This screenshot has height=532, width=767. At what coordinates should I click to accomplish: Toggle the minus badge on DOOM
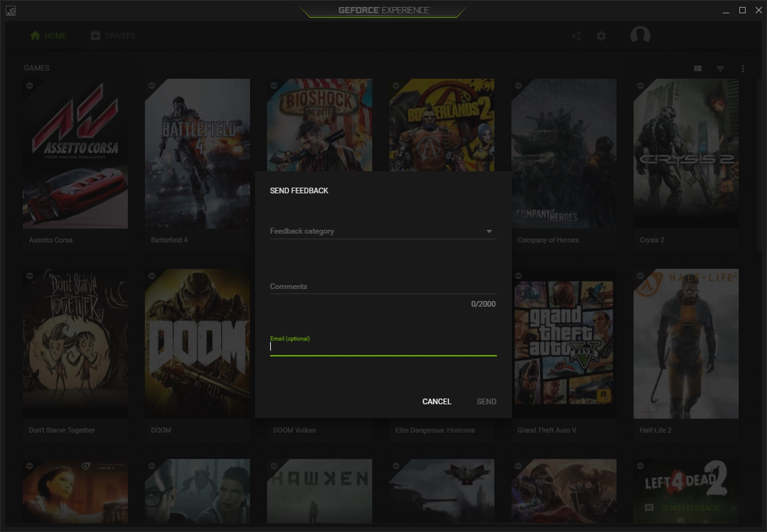(x=151, y=276)
